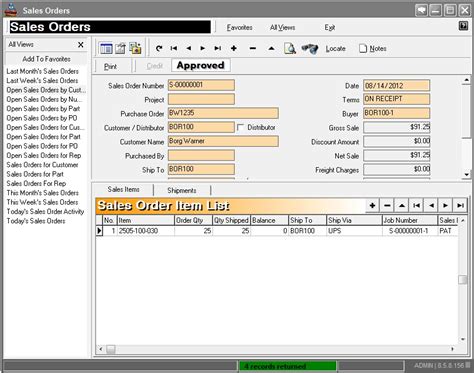Click the edit form toolbar icon
Image resolution: width=474 pixels, height=373 pixels.
pos(121,49)
